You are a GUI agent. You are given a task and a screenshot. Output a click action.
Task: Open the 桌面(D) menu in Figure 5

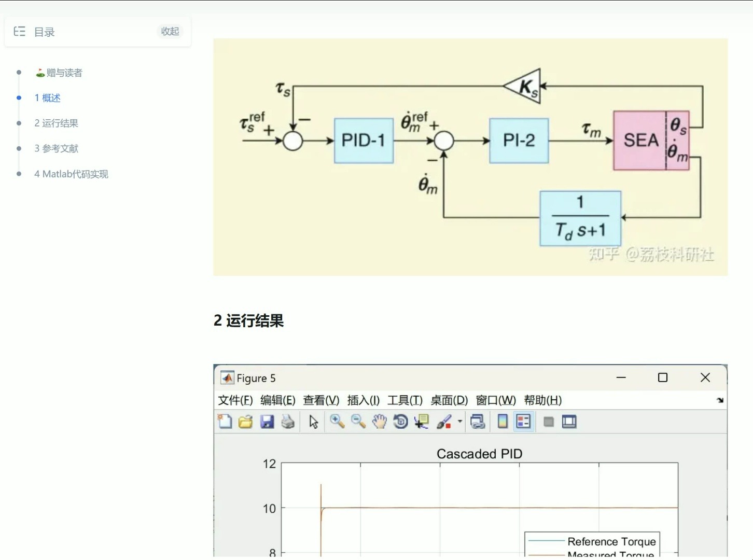click(x=449, y=400)
